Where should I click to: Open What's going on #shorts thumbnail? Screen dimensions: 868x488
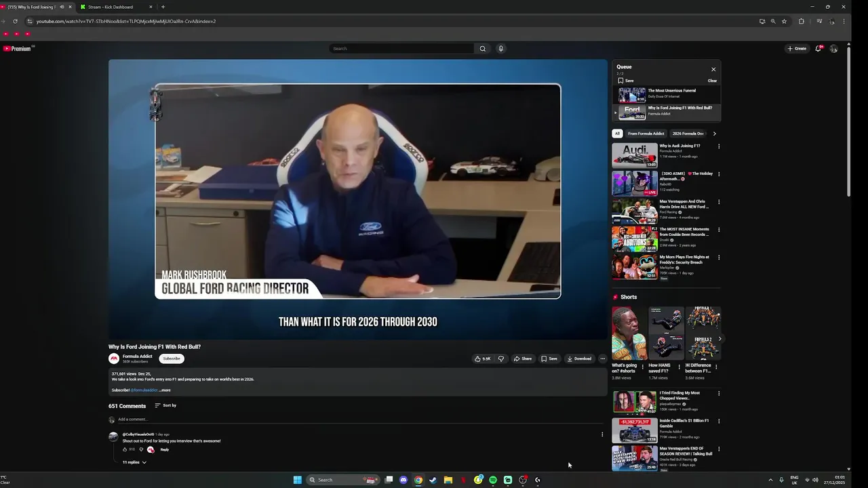click(x=629, y=333)
